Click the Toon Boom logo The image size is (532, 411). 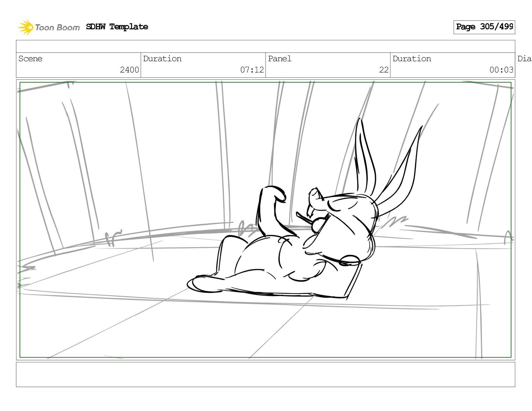pos(48,27)
